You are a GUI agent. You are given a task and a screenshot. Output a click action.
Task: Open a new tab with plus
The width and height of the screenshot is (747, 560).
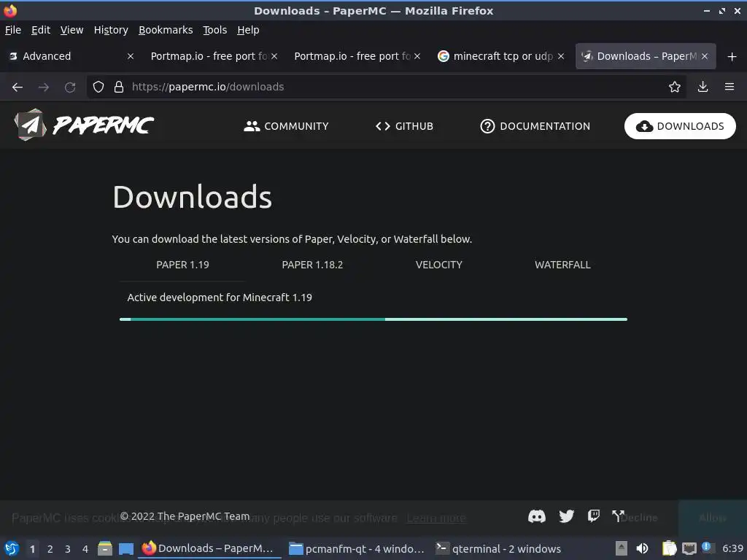pos(732,57)
